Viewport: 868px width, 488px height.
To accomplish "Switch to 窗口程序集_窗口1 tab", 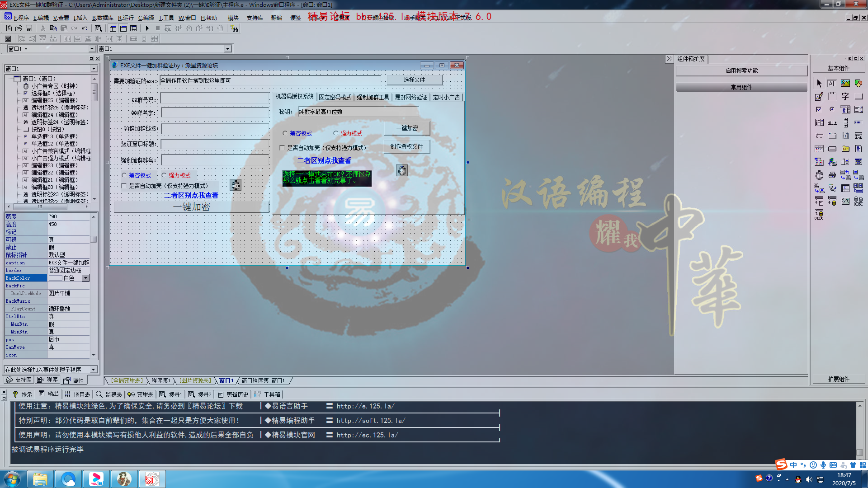I will [263, 380].
